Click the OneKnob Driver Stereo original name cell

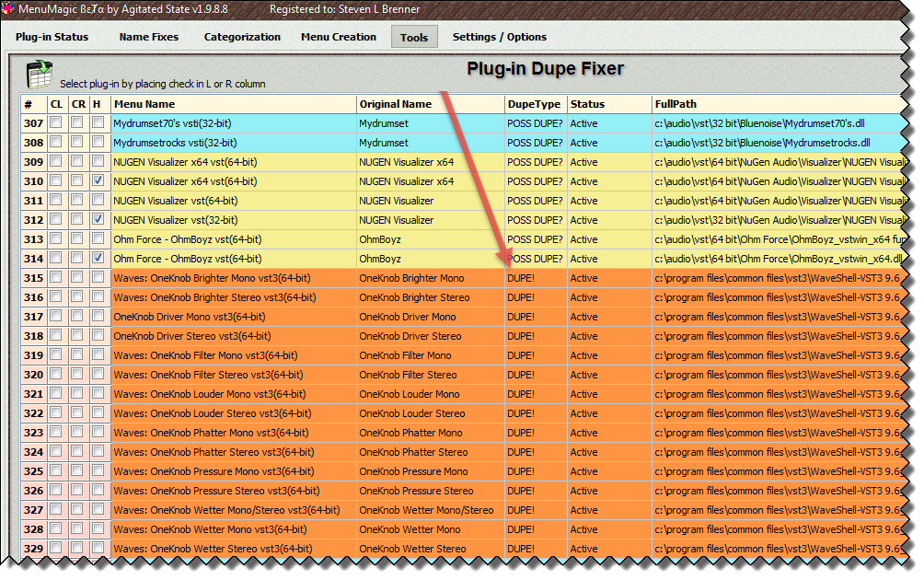pyautogui.click(x=431, y=336)
